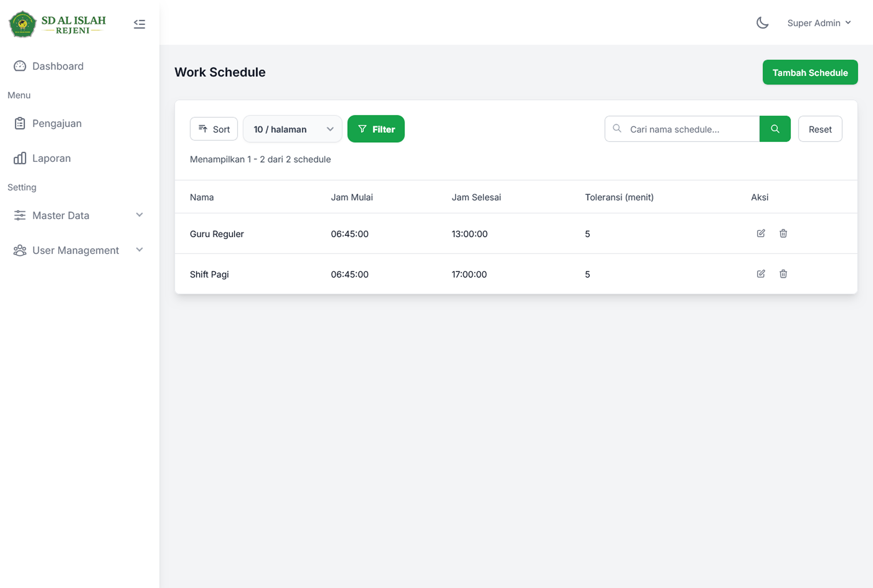Click the User Management people icon
873x588 pixels.
point(20,250)
